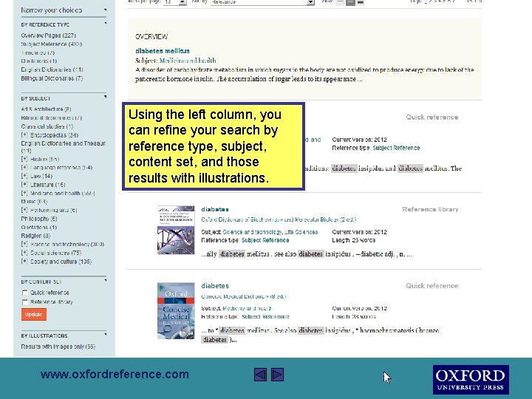Advance to the next tutorial slide arrow
This screenshot has height=399, width=532.
[x=277, y=375]
